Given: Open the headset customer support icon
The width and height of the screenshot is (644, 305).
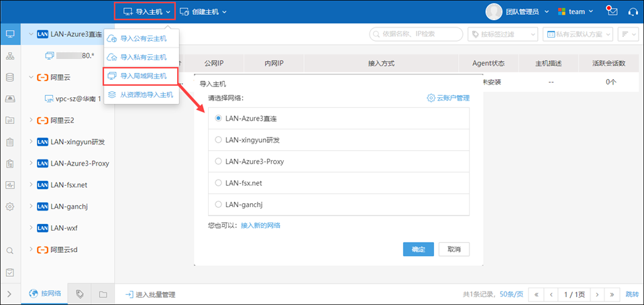Looking at the screenshot, I should pos(633,11).
